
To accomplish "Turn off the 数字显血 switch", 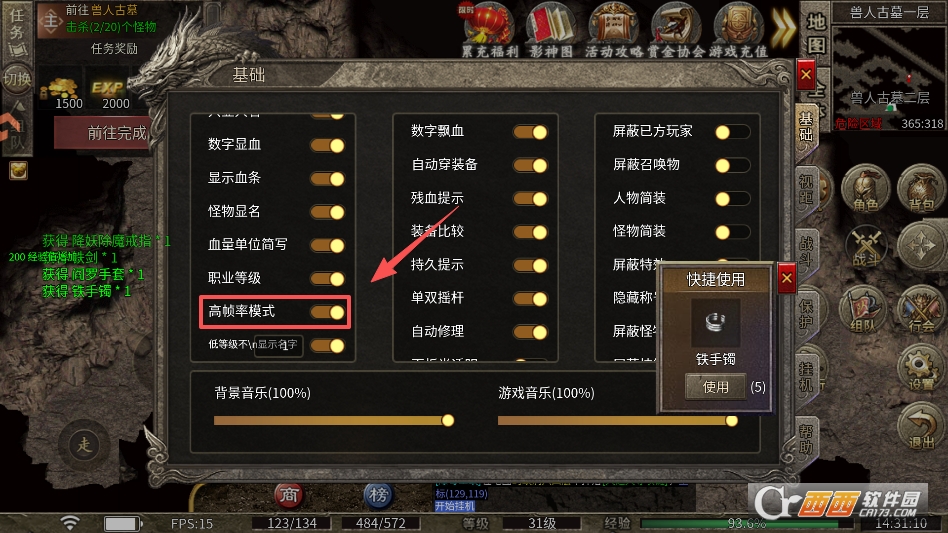I will pyautogui.click(x=328, y=145).
